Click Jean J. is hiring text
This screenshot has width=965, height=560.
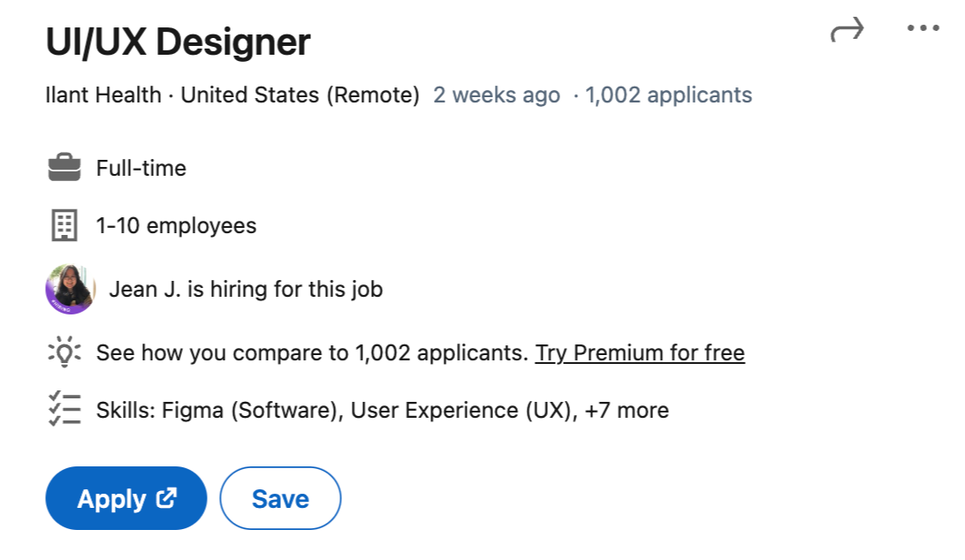pyautogui.click(x=246, y=289)
